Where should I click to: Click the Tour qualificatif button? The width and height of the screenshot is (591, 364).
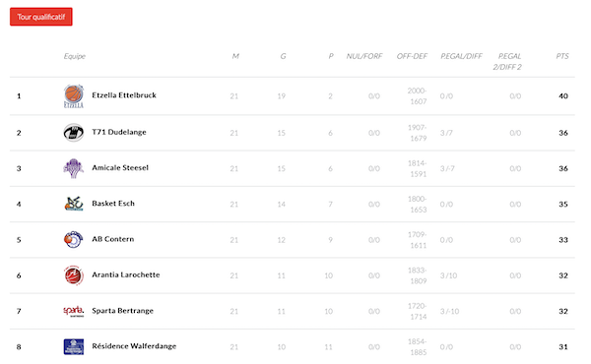pos(41,17)
